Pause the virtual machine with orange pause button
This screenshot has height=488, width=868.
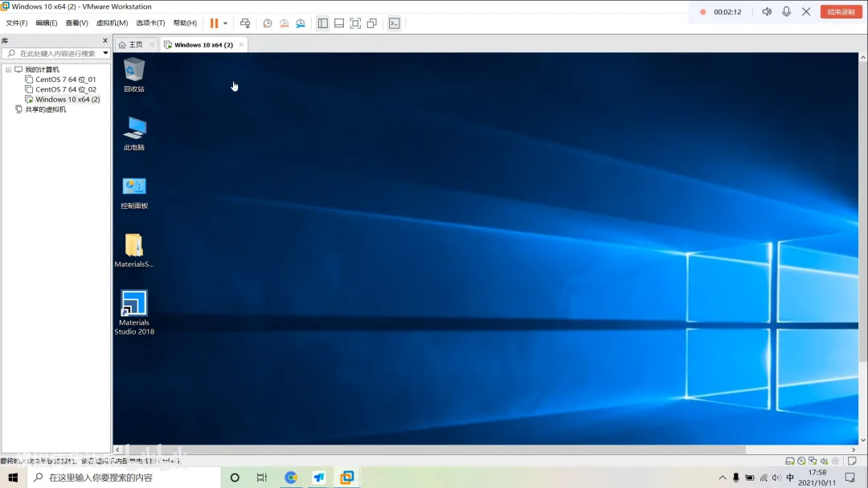point(215,23)
